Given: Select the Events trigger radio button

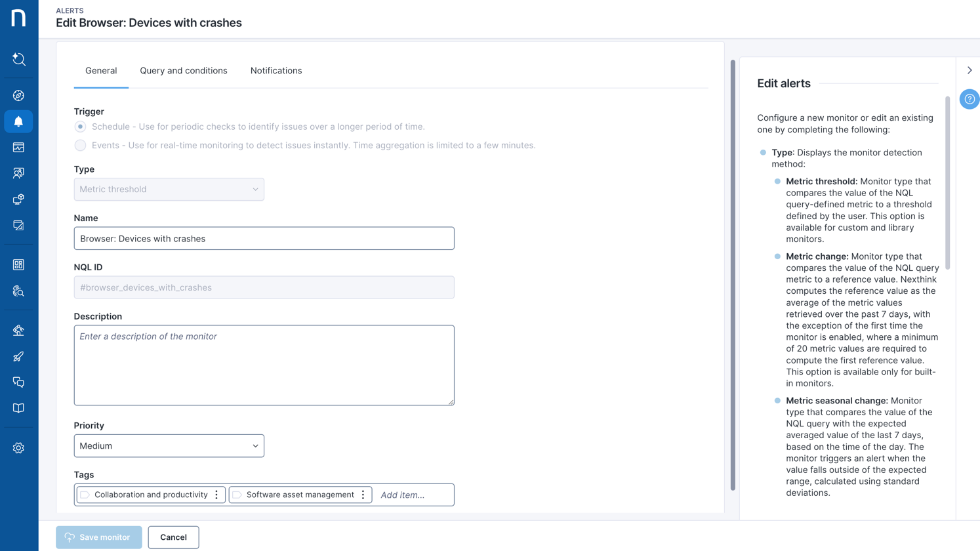Looking at the screenshot, I should coord(80,146).
